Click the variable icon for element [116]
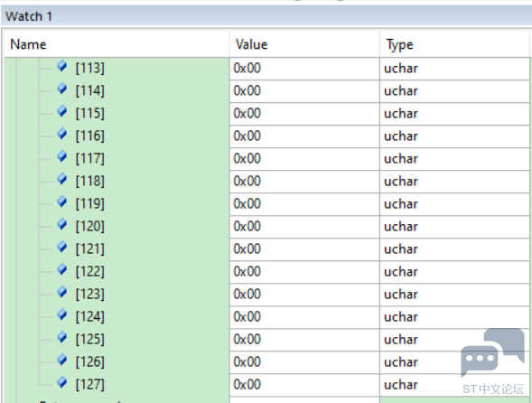Viewport: 532px width, 403px height. (62, 134)
